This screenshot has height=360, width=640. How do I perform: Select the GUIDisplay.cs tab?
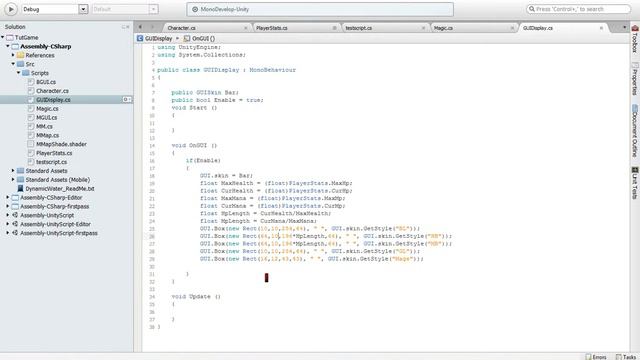pos(538,28)
